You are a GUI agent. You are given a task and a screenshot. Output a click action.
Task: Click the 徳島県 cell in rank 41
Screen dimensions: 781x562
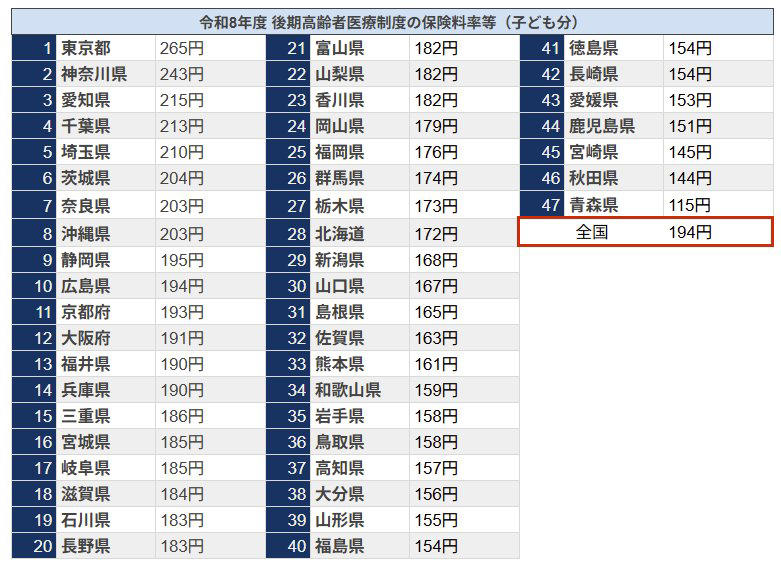pos(614,48)
